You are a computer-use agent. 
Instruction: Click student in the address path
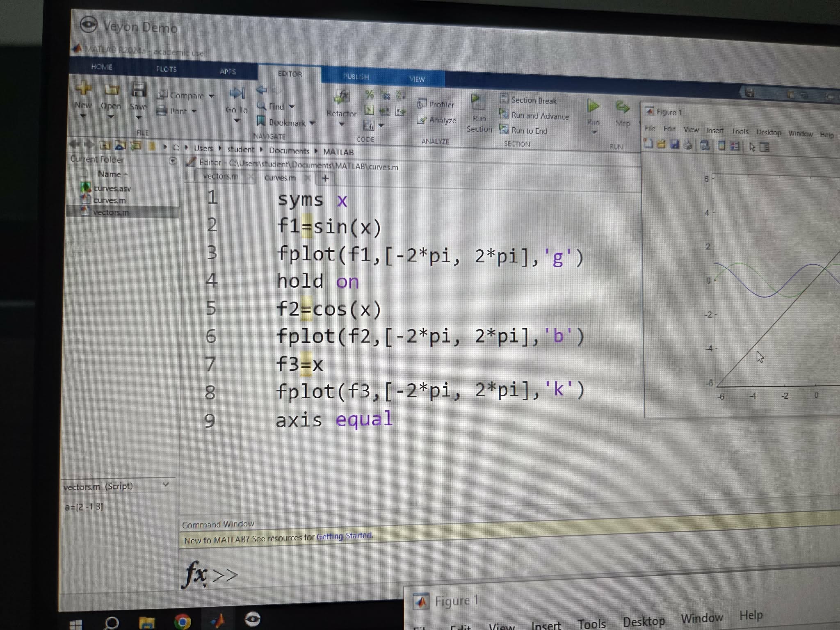[x=241, y=149]
